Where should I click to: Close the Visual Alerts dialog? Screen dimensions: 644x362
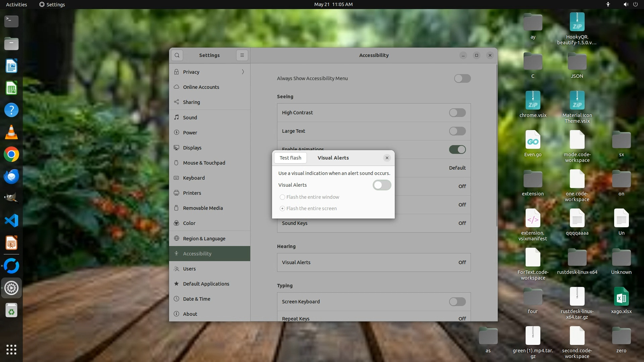[387, 158]
